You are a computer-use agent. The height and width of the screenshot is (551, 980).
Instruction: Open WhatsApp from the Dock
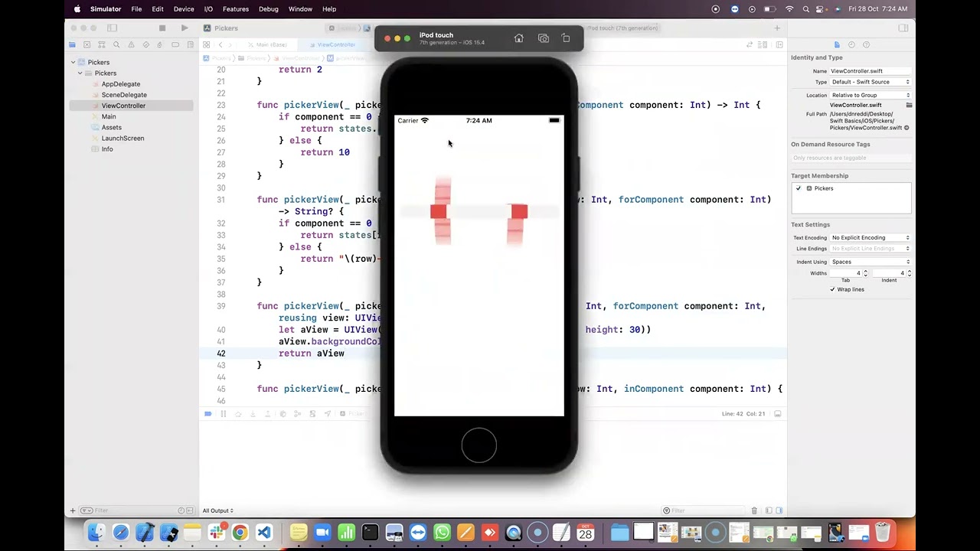click(442, 533)
